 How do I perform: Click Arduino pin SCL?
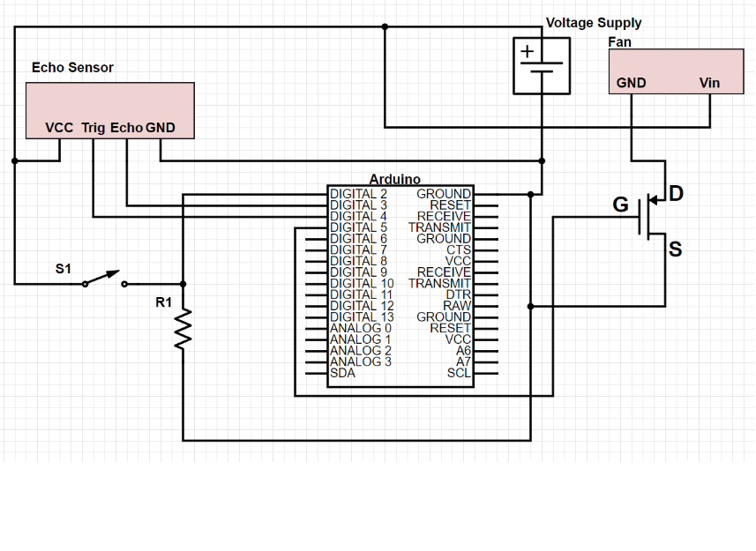click(459, 373)
